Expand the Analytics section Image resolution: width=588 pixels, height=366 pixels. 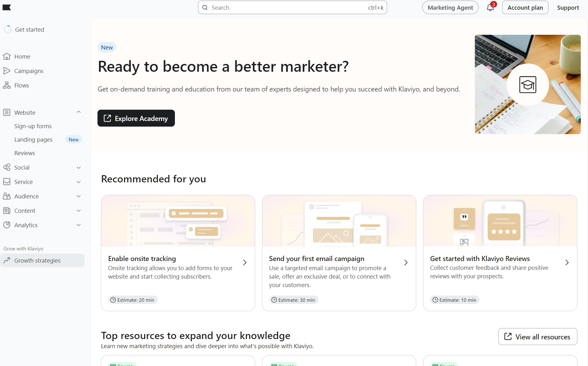click(x=78, y=225)
